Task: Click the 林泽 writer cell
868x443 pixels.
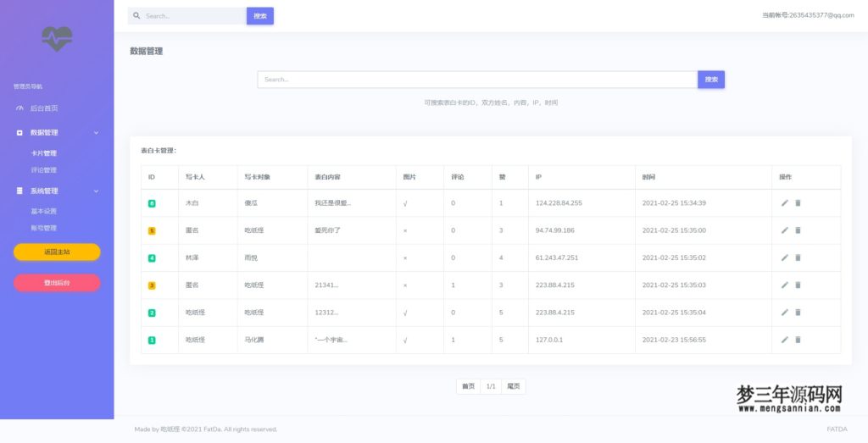Action: tap(192, 257)
